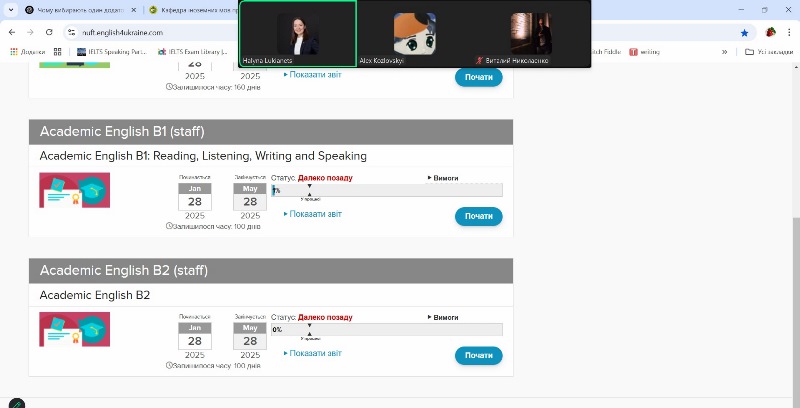Close the Chrome window
This screenshot has width=800, height=408.
pos(788,10)
